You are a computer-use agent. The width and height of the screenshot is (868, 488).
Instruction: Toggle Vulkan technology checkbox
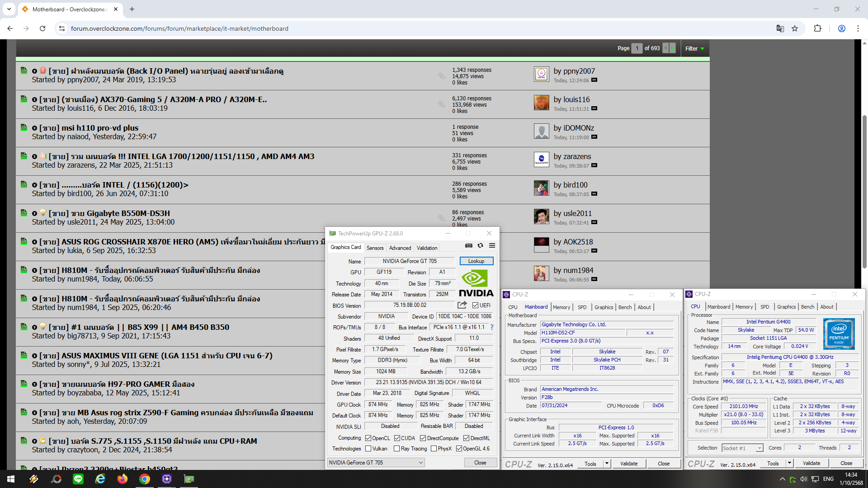tap(368, 449)
